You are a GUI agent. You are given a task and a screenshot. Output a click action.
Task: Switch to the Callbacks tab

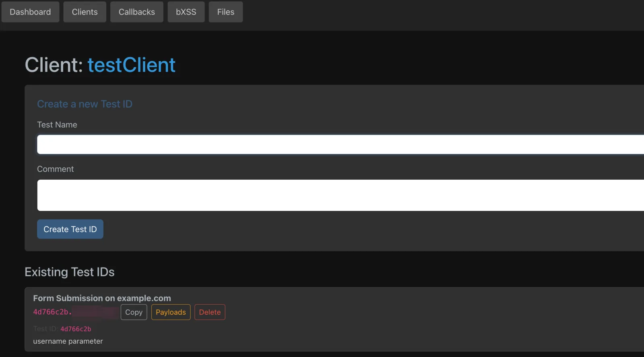(x=136, y=12)
